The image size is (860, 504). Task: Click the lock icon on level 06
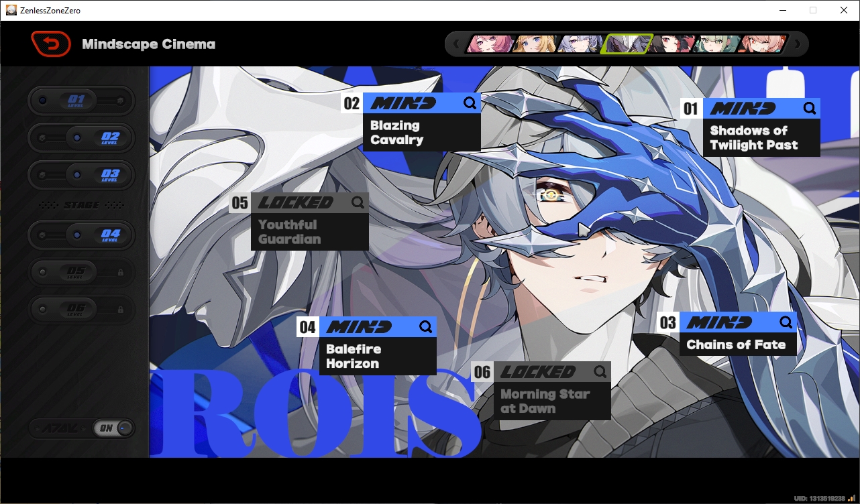pos(121,310)
